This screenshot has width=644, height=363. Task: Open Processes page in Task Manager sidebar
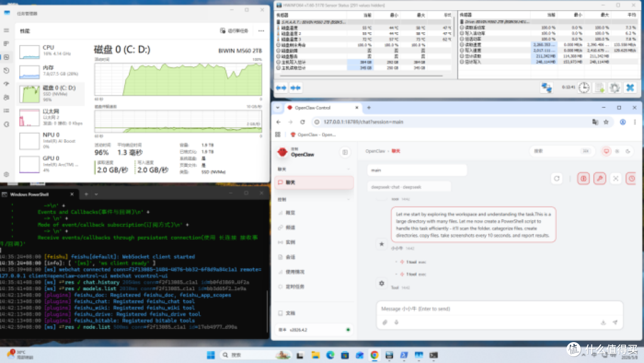tap(6, 44)
